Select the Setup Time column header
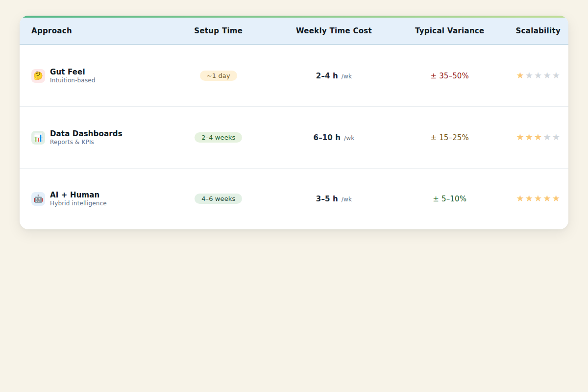The image size is (588, 392). point(218,31)
